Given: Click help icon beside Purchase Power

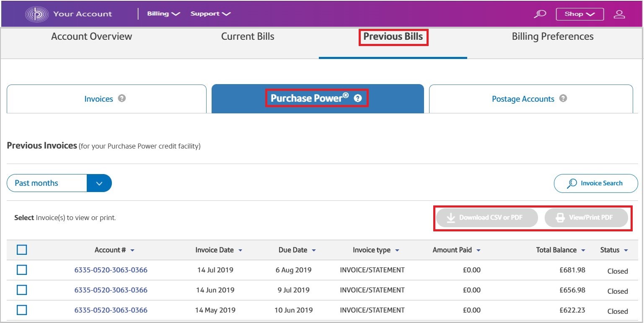Looking at the screenshot, I should point(357,98).
